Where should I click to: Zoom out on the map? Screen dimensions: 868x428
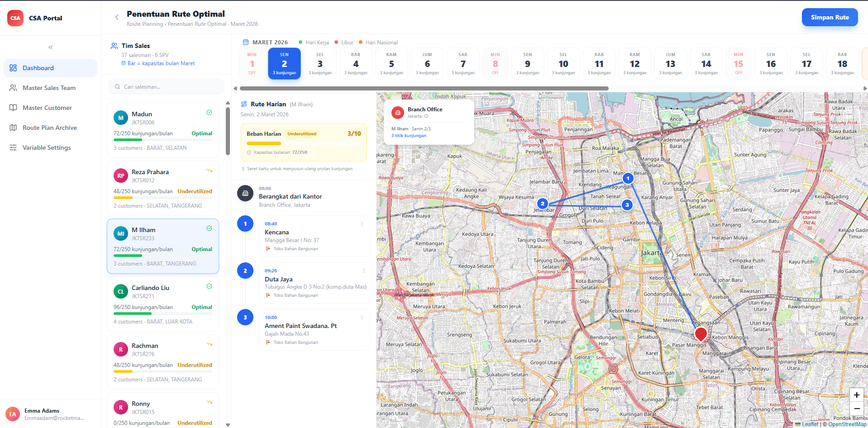point(856,409)
